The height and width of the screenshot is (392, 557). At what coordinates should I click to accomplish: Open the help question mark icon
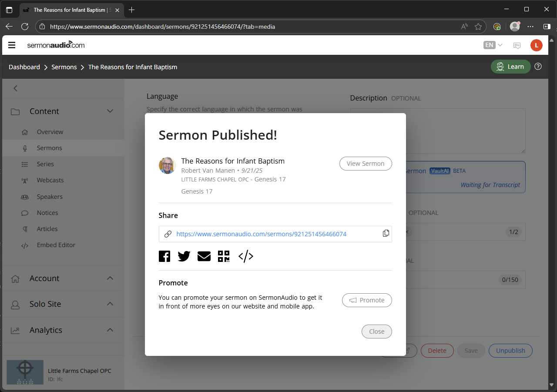pos(538,67)
